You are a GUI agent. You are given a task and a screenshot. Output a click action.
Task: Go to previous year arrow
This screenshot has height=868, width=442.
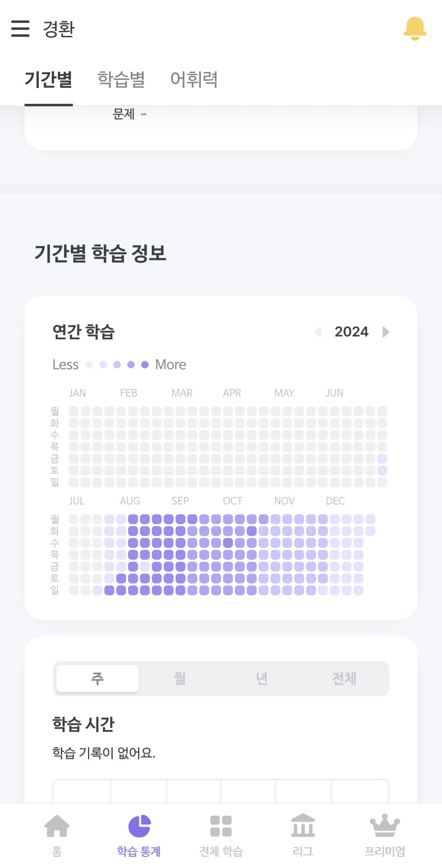coord(318,332)
